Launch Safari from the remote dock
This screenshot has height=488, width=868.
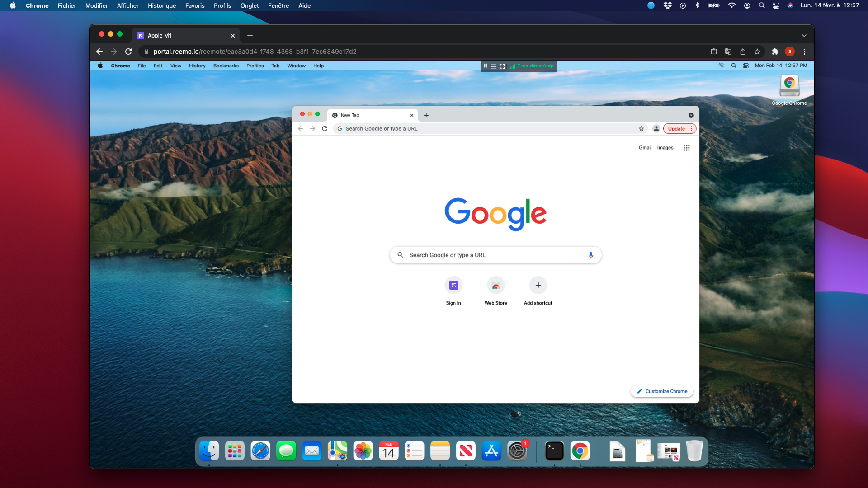click(260, 451)
